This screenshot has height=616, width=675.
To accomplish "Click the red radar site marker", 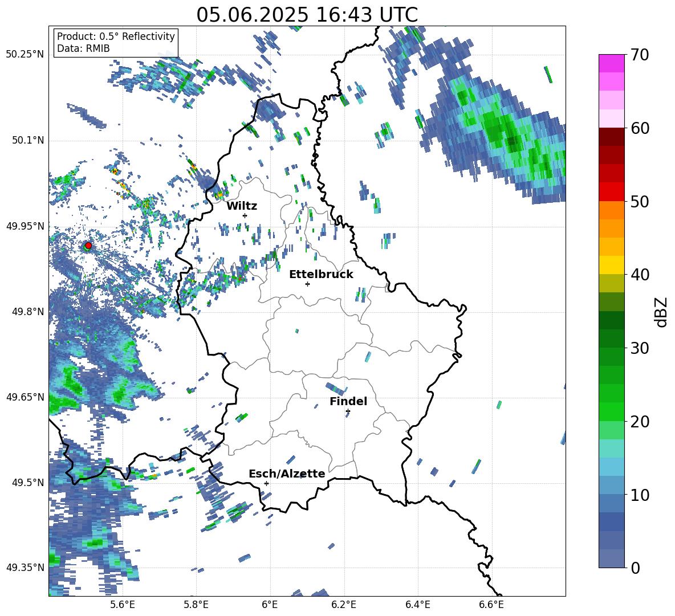I will [x=88, y=246].
